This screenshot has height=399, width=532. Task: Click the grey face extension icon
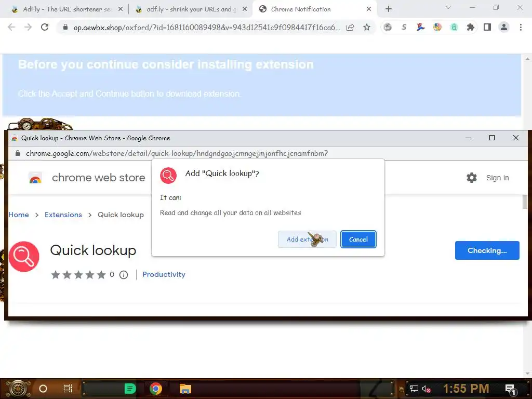click(x=388, y=27)
